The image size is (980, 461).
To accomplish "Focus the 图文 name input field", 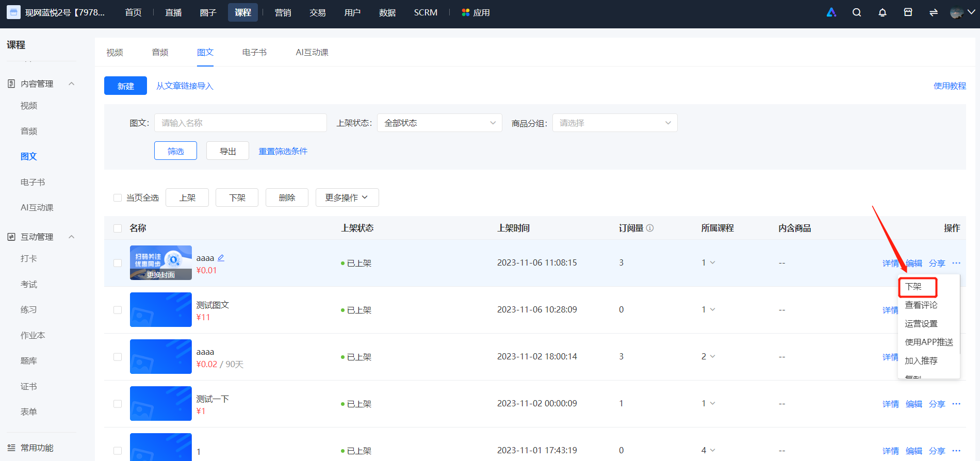I will [x=240, y=123].
